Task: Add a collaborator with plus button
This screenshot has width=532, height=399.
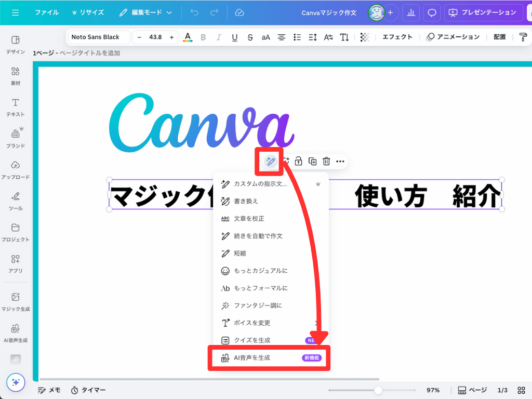Action: [391, 12]
